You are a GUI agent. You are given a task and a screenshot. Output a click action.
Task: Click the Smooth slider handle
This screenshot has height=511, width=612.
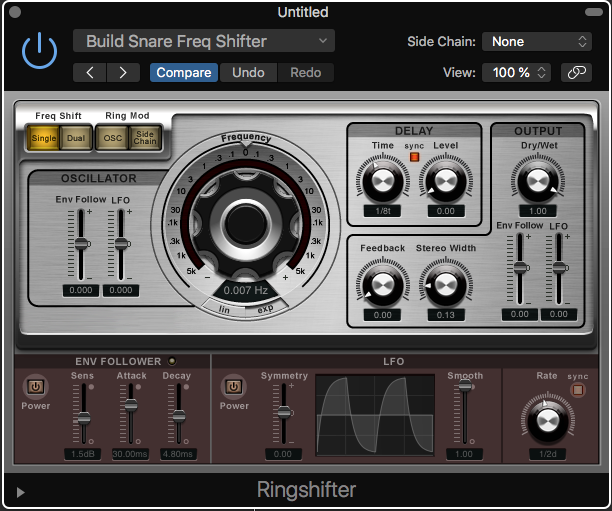click(465, 386)
